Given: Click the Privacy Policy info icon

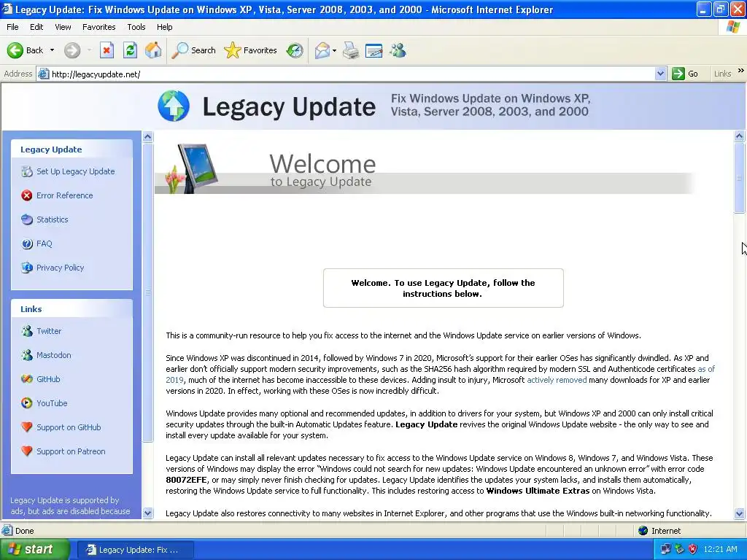Looking at the screenshot, I should pyautogui.click(x=27, y=268).
